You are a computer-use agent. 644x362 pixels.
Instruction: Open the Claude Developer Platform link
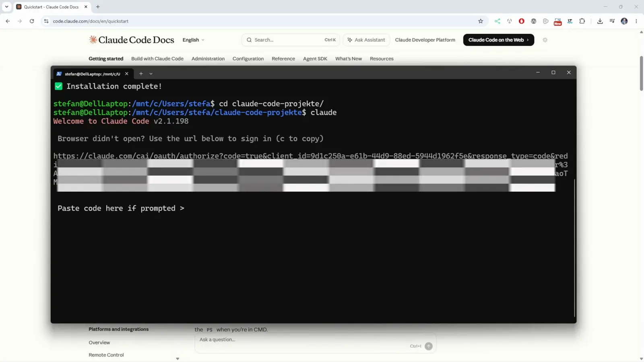[x=425, y=40]
